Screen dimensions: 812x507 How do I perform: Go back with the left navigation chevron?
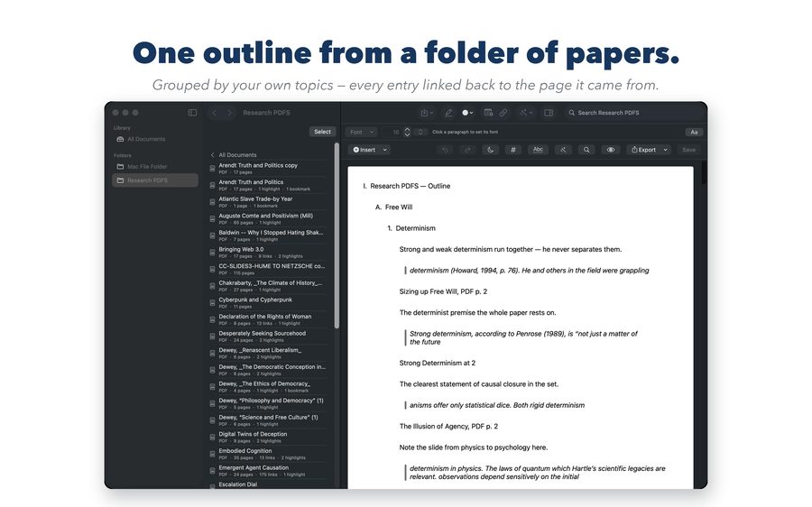click(x=214, y=113)
